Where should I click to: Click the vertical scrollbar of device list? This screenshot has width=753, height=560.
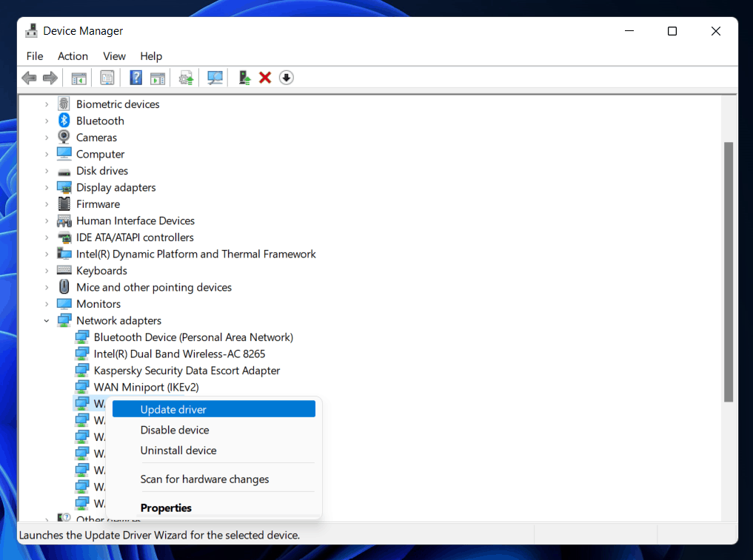click(x=729, y=272)
